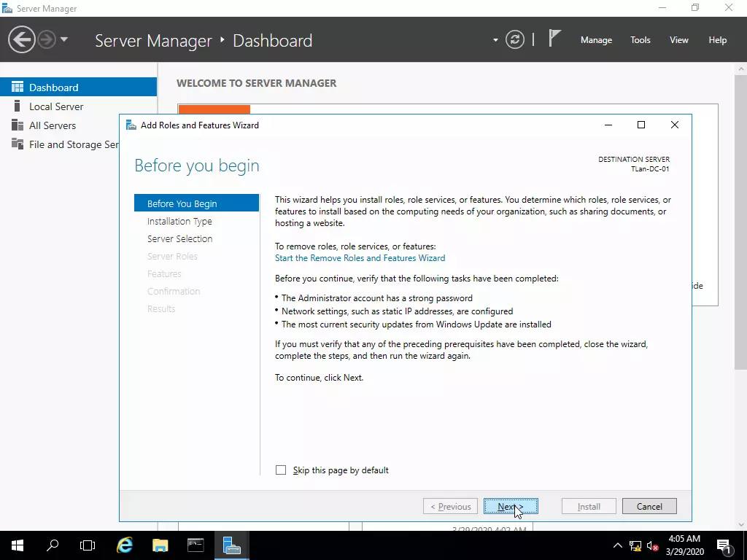Open the Command Prompt taskbar icon

click(x=196, y=545)
